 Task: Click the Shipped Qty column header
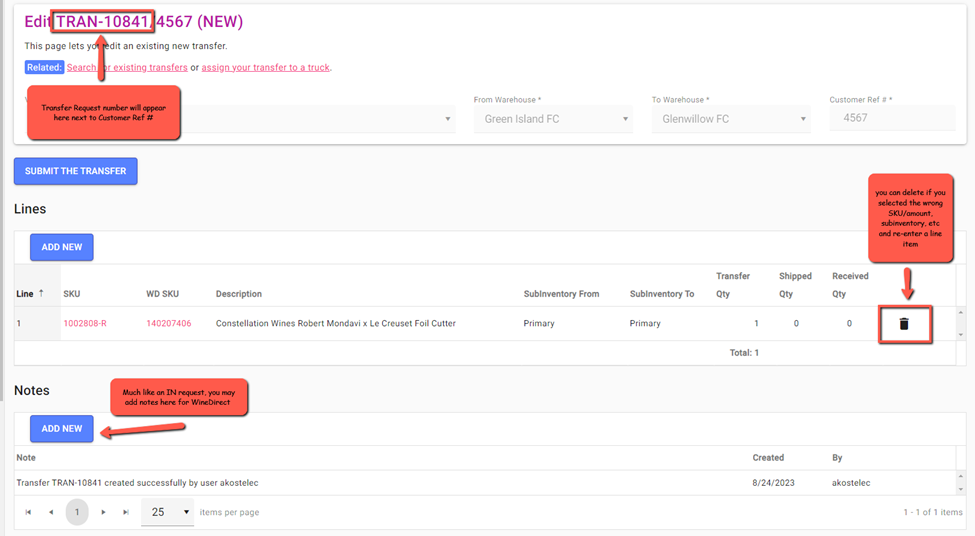tap(795, 285)
